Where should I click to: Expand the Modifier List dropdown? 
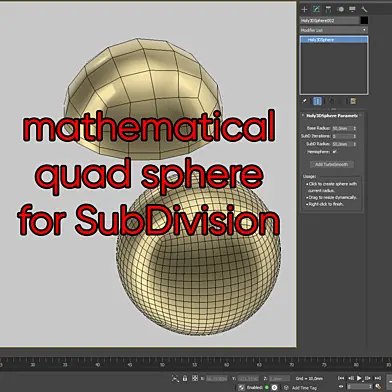click(334, 30)
